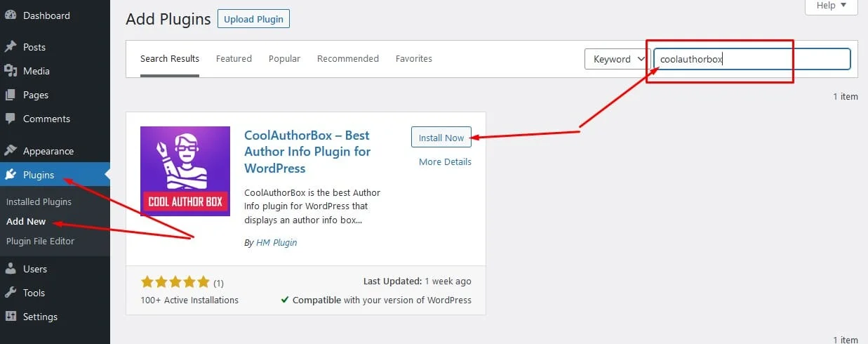Click the Dashboard gauge icon
The height and width of the screenshot is (344, 868).
click(11, 15)
